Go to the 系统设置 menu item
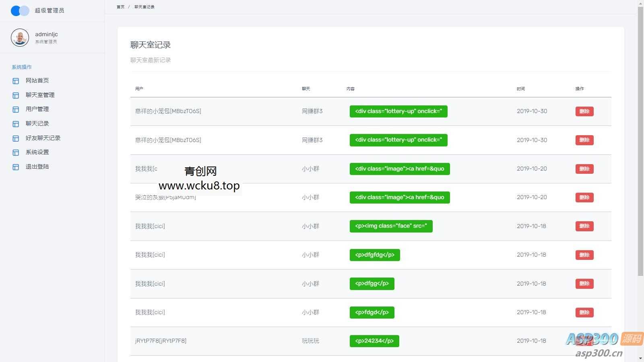The image size is (644, 362). coord(37,152)
